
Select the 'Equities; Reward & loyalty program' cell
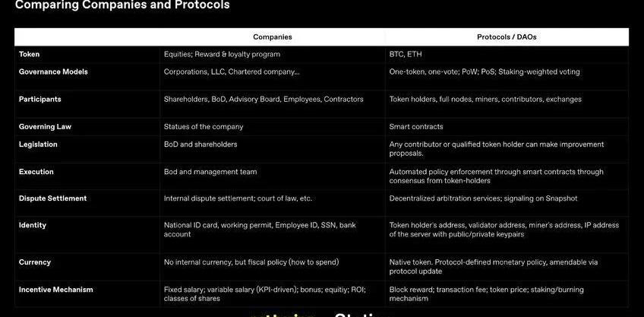(222, 55)
